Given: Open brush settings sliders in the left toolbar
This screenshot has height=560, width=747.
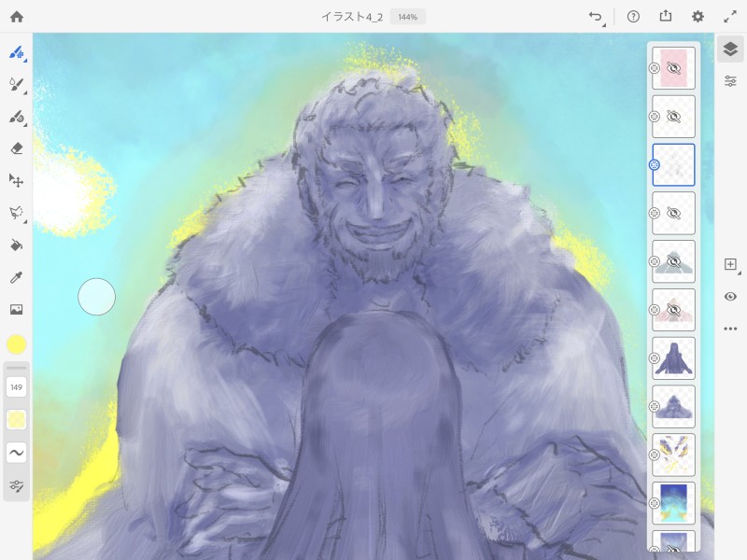Looking at the screenshot, I should coord(17,486).
